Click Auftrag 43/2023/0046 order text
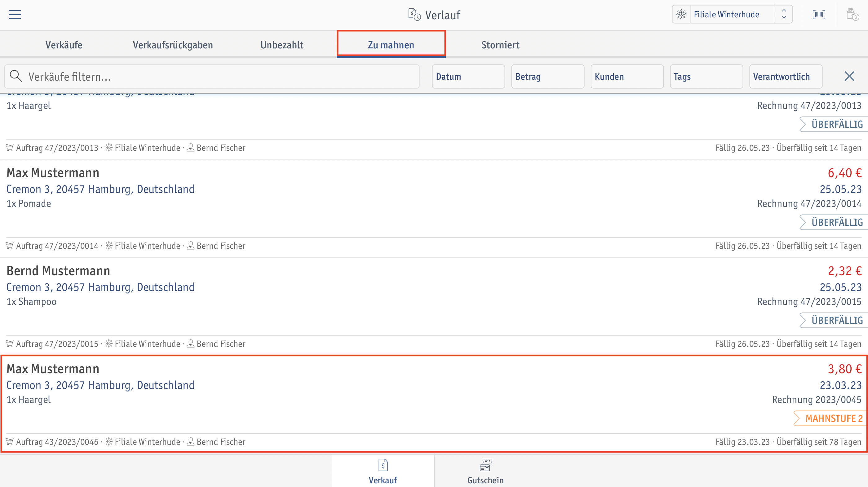This screenshot has width=868, height=487. pos(57,442)
